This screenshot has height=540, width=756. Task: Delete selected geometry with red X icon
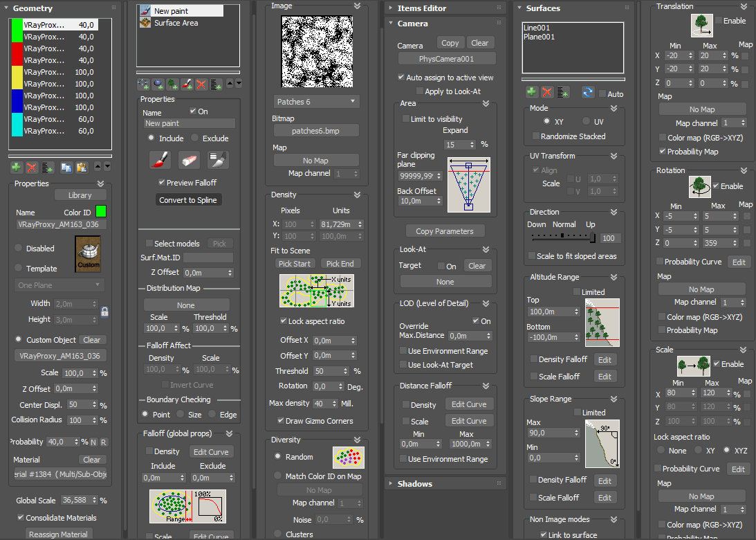click(32, 168)
